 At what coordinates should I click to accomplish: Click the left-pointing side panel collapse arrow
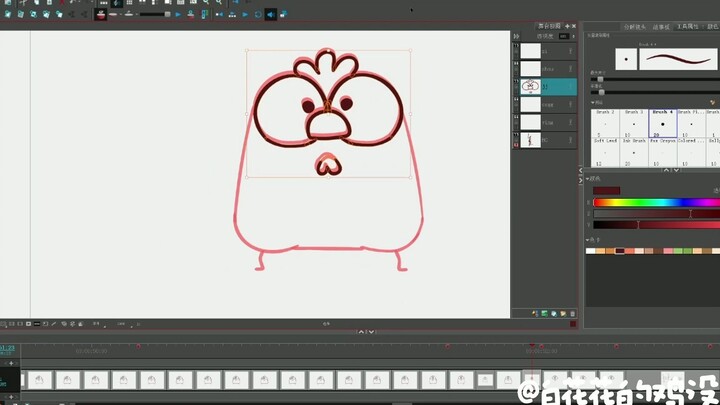point(580,170)
